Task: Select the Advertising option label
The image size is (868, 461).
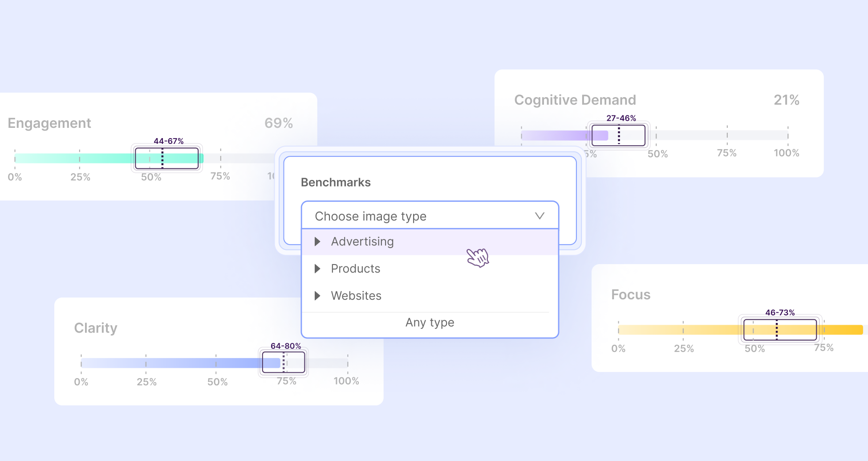Action: (x=362, y=242)
